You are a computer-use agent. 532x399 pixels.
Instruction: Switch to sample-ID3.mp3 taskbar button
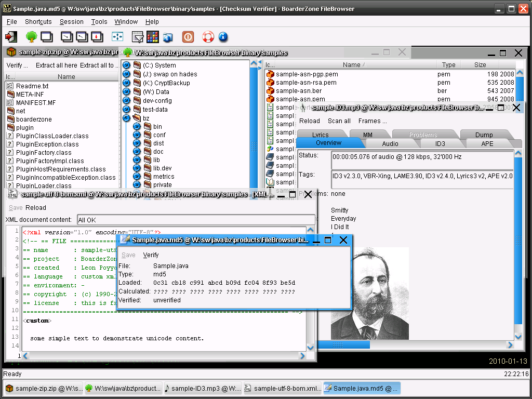[x=203, y=388]
